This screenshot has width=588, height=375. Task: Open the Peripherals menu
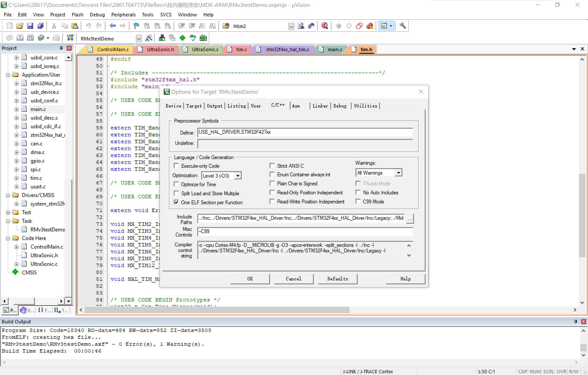(x=123, y=15)
